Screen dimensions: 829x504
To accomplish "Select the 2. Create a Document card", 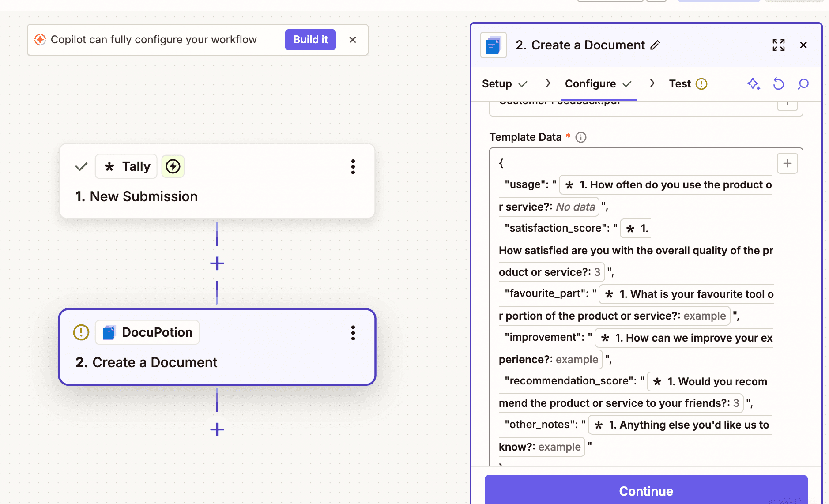I will point(217,347).
